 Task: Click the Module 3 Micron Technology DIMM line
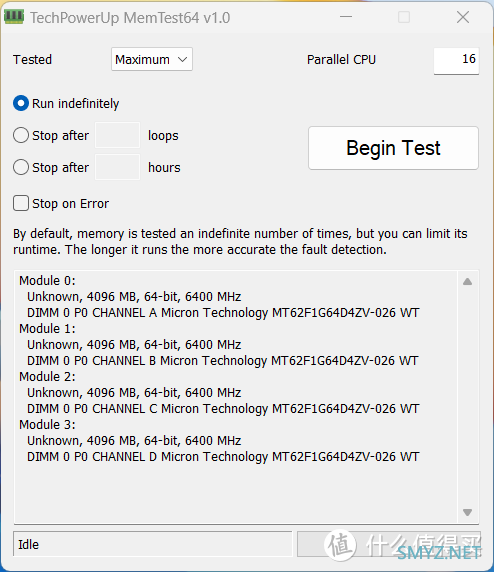click(x=223, y=457)
